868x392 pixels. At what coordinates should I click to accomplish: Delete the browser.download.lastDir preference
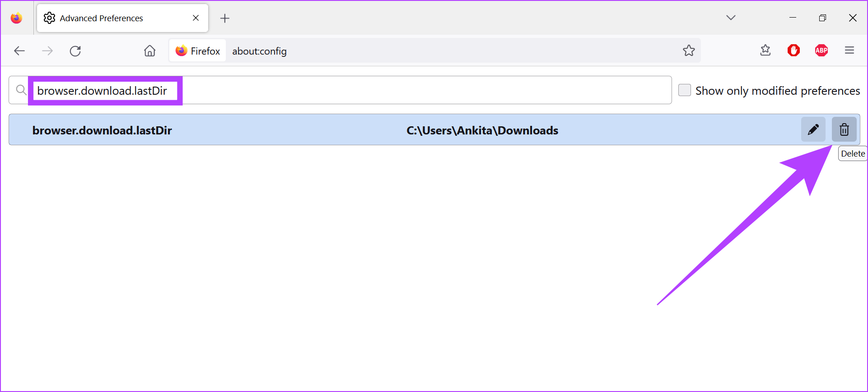coord(844,130)
